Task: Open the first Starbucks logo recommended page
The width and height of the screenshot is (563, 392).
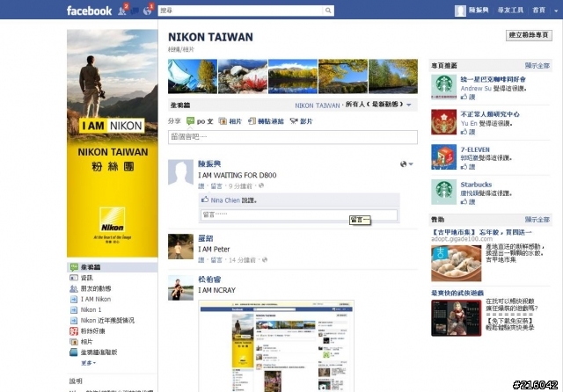Action: click(x=443, y=87)
